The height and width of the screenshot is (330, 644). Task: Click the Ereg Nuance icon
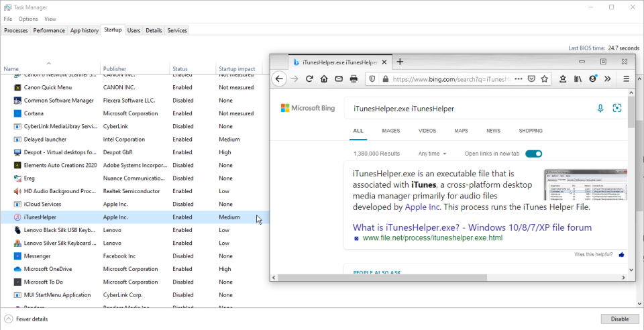pos(17,178)
